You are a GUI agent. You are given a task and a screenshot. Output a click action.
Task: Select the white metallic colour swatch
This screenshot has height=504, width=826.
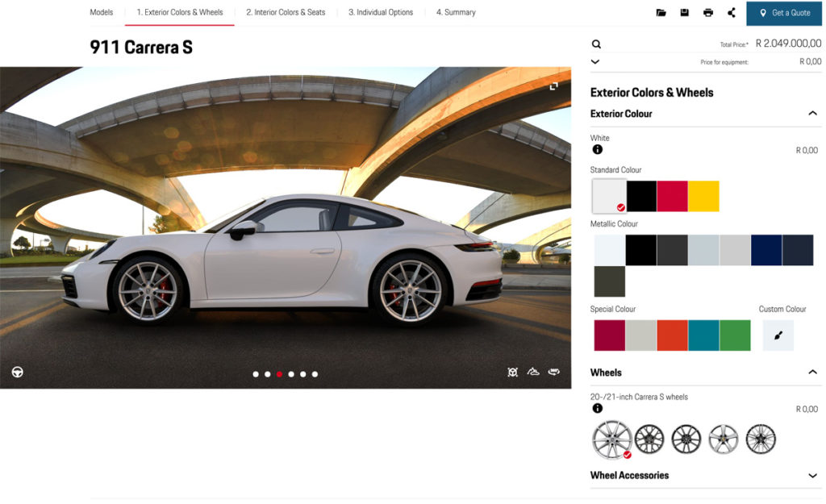(x=610, y=250)
